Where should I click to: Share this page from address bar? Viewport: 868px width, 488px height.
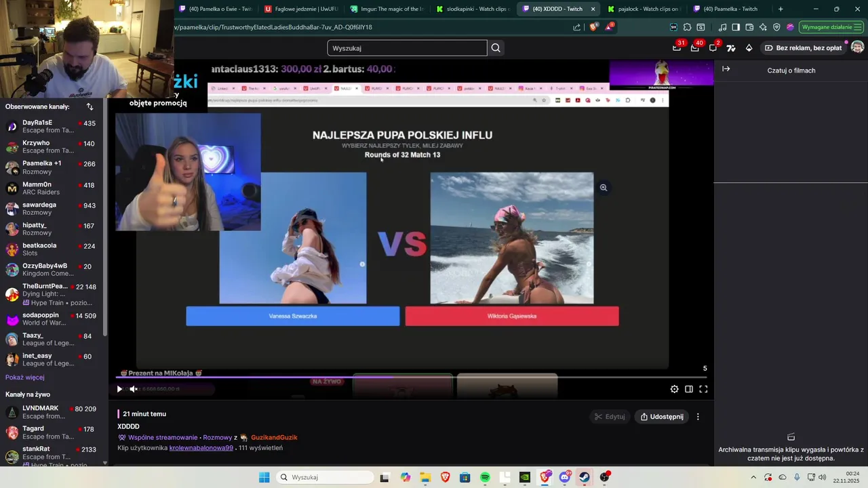576,27
